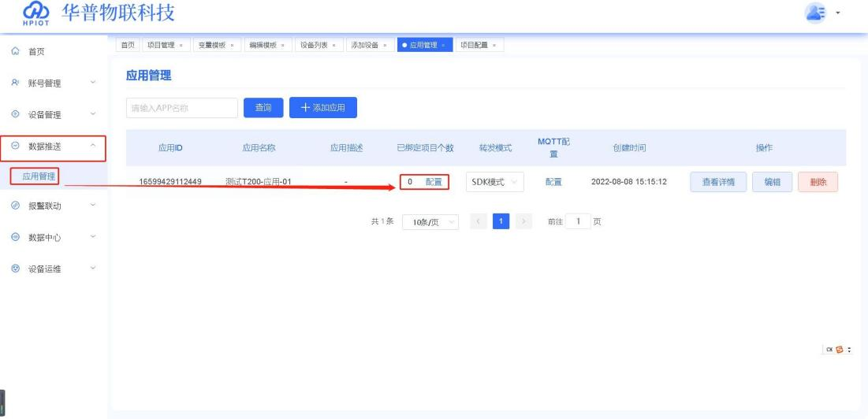Click the creation time 2022-08-08 15:15:12
Screen dimensions: 868x419
point(629,182)
